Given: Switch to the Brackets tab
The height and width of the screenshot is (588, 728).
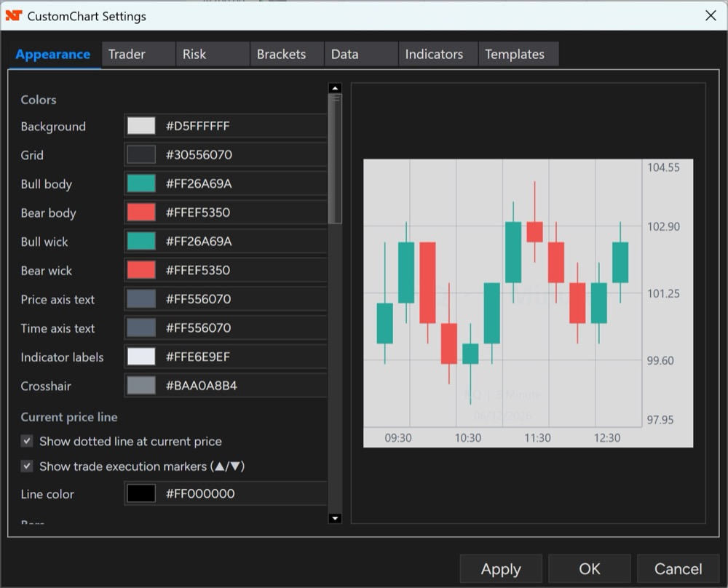Looking at the screenshot, I should coord(288,55).
